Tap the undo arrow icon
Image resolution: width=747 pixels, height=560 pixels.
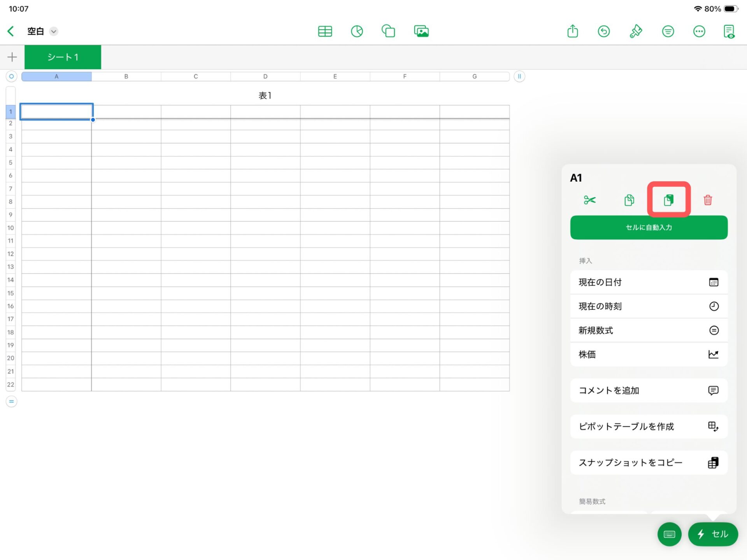coord(604,31)
